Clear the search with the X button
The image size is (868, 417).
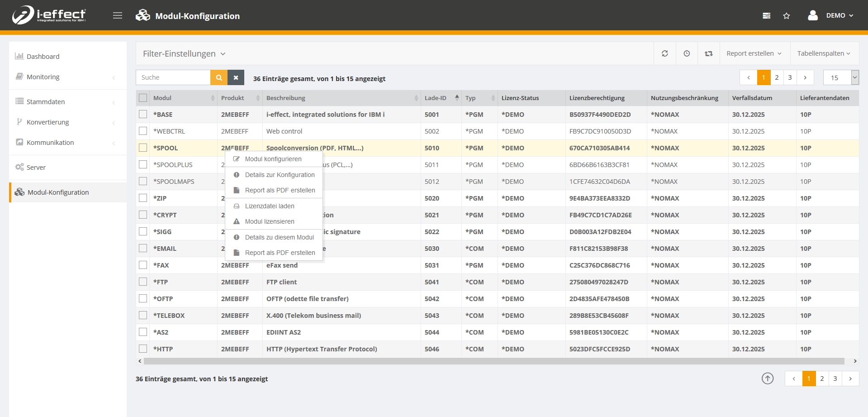point(236,77)
